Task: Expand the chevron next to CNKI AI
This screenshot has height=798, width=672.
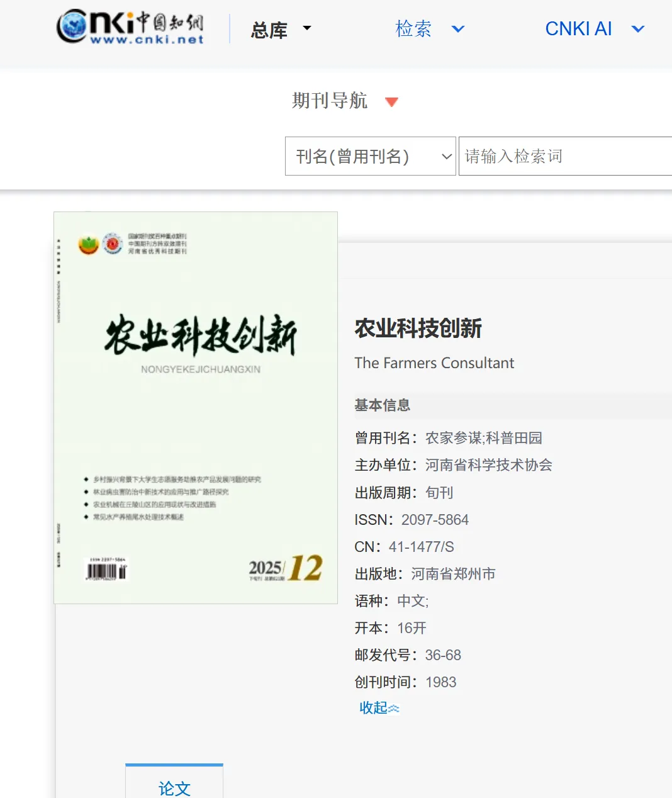Action: coord(638,29)
